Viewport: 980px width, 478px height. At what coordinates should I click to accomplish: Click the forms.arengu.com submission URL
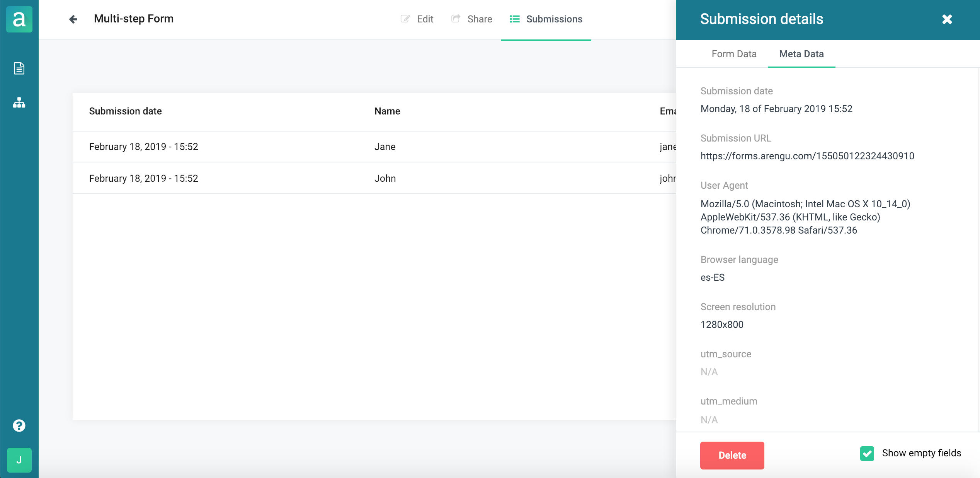tap(807, 156)
